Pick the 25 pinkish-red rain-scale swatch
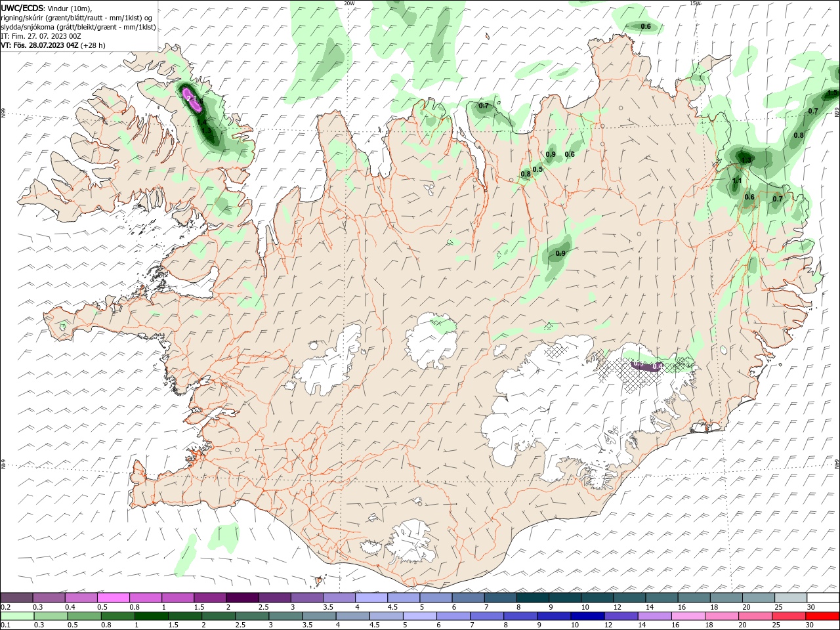Screen dimensions: 840x630 click(789, 616)
